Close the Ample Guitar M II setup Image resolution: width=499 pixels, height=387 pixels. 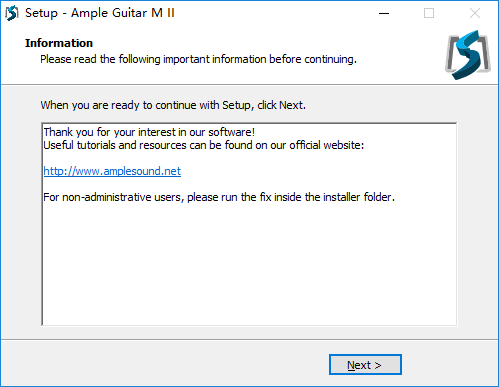click(x=475, y=13)
